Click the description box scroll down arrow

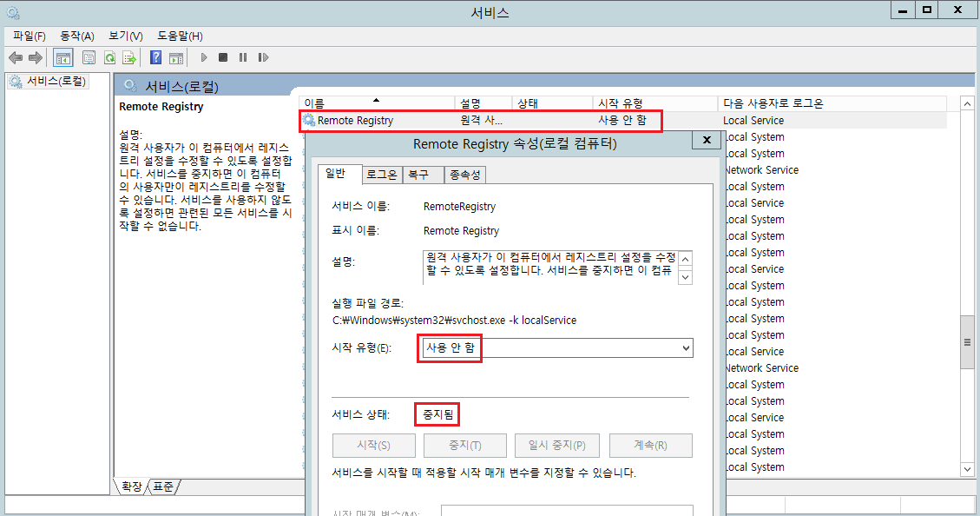[686, 276]
